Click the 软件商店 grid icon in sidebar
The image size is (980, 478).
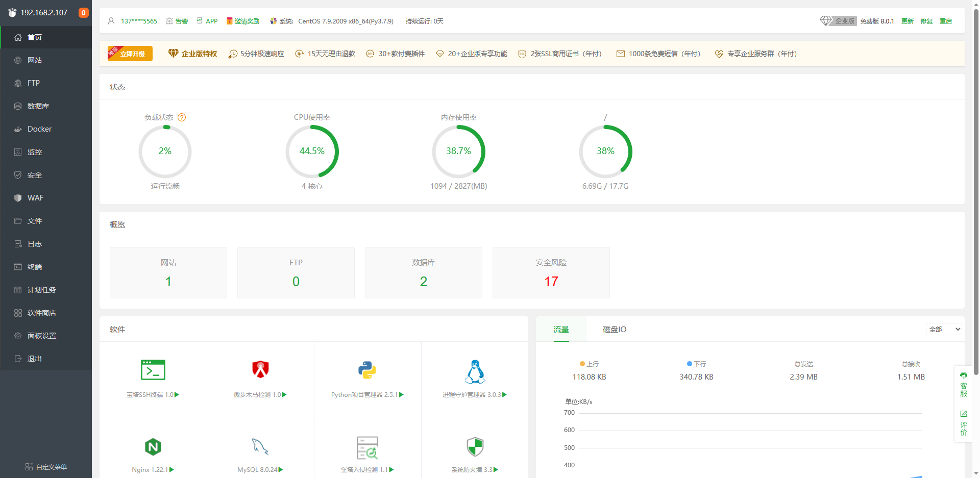[x=18, y=313]
